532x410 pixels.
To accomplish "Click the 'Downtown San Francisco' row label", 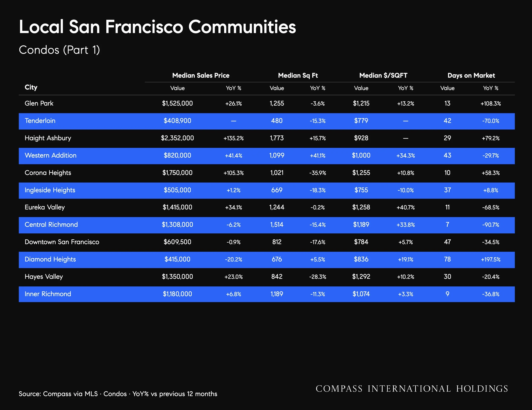I will click(62, 242).
